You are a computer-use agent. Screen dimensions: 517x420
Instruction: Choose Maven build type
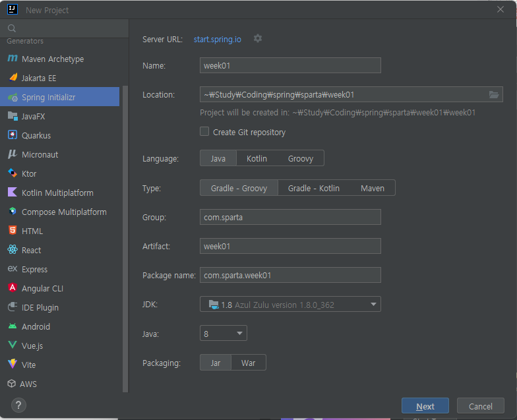(373, 189)
